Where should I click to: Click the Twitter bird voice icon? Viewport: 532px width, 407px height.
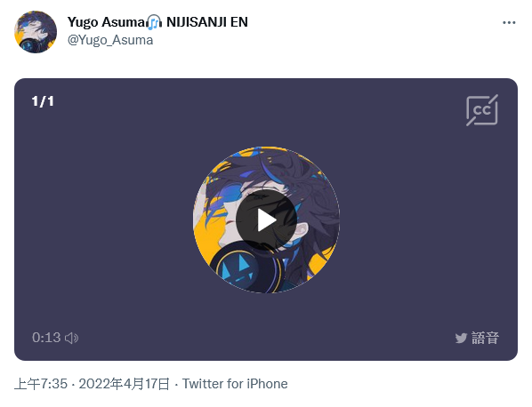[x=461, y=338]
